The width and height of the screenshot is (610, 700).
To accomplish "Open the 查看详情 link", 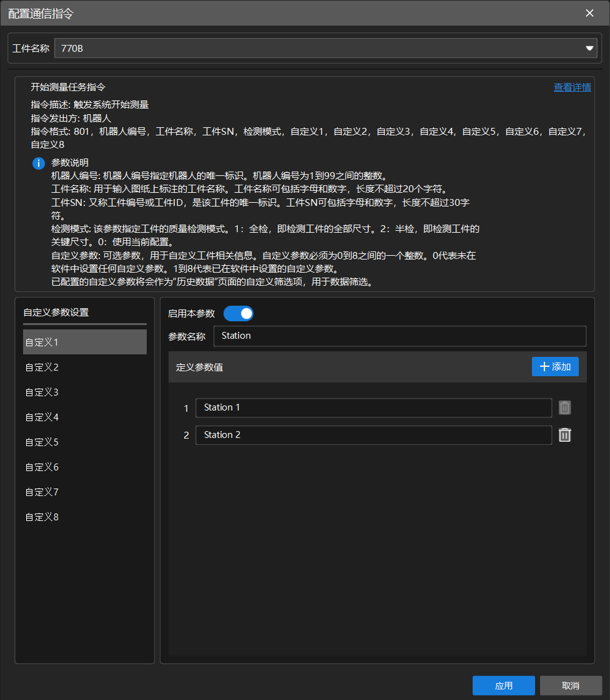I will 573,87.
